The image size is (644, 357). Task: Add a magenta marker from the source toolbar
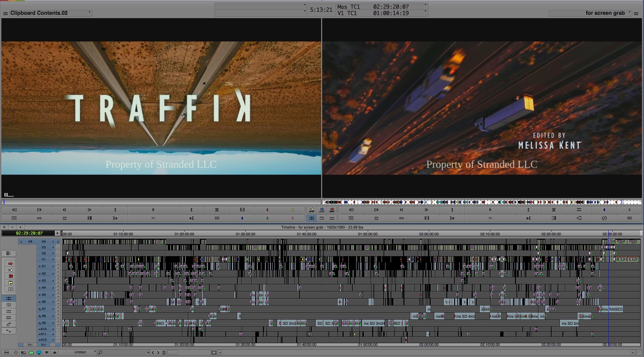tap(293, 218)
